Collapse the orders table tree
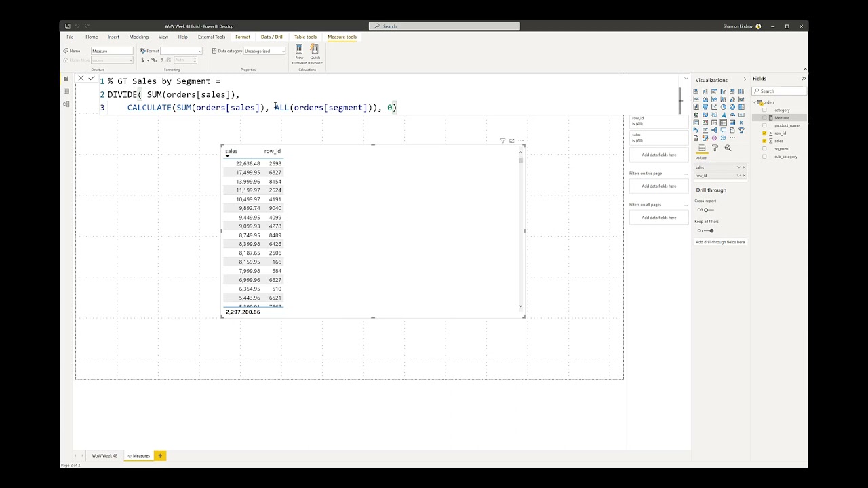The width and height of the screenshot is (868, 488). [755, 102]
